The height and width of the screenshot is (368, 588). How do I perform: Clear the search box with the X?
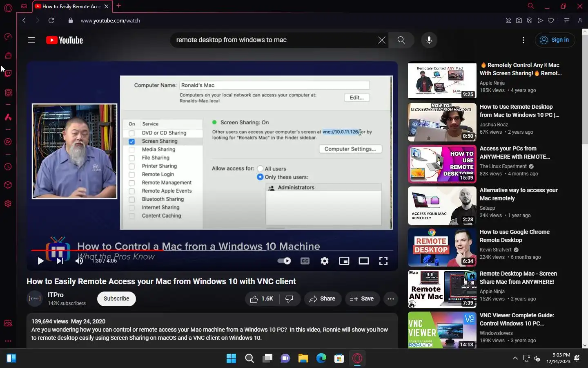[381, 40]
